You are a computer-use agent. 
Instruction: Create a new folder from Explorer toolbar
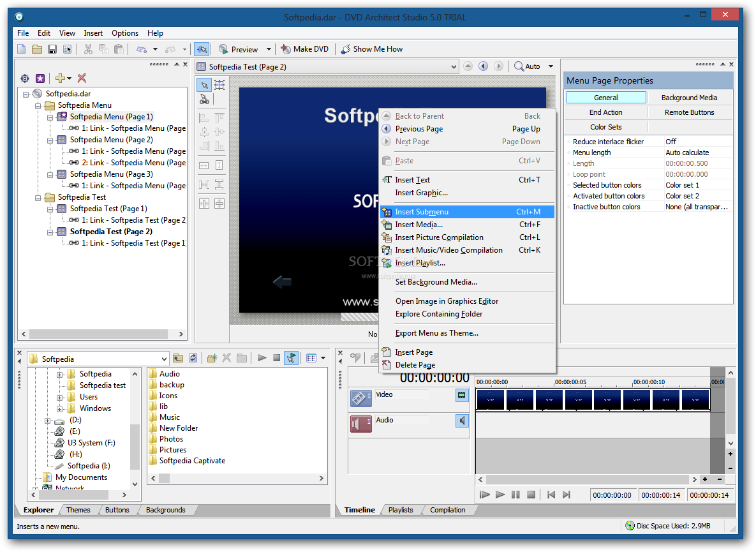[212, 358]
